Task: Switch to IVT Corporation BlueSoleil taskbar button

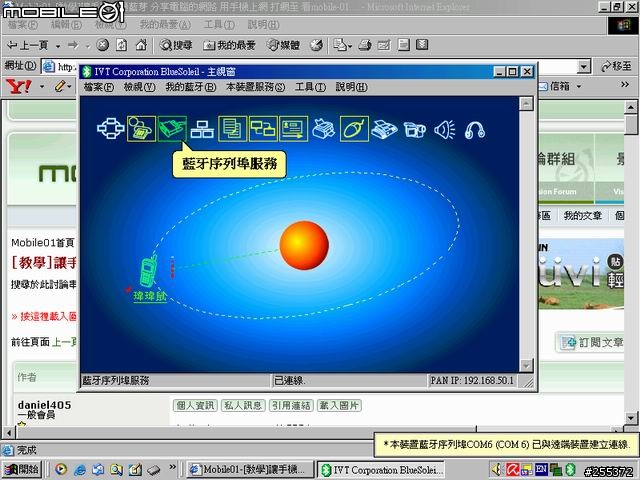Action: (381, 469)
